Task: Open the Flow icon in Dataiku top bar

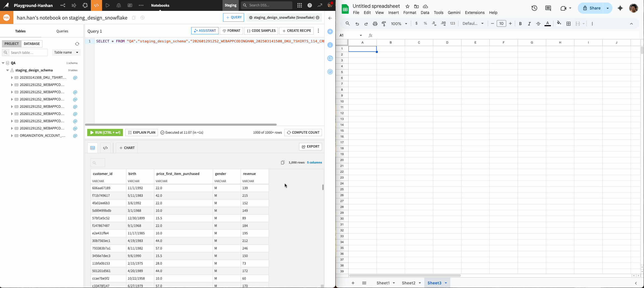Action: coord(63,5)
